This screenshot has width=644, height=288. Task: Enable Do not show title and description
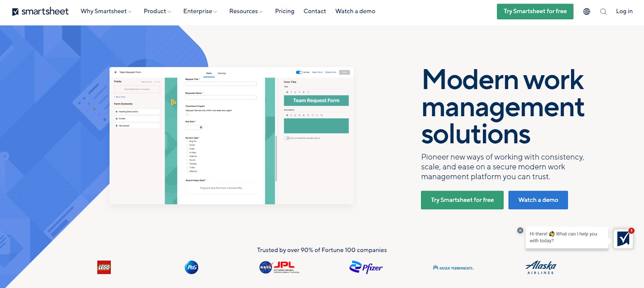(287, 138)
